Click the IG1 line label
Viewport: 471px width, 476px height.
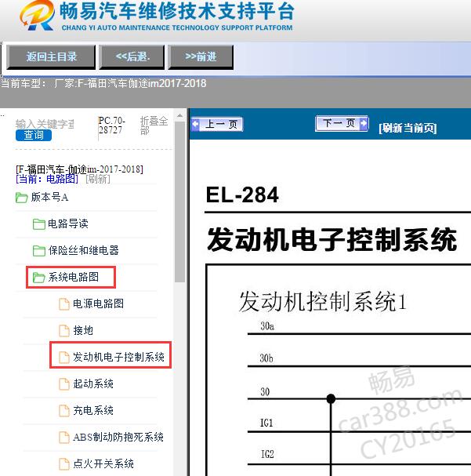click(x=266, y=423)
